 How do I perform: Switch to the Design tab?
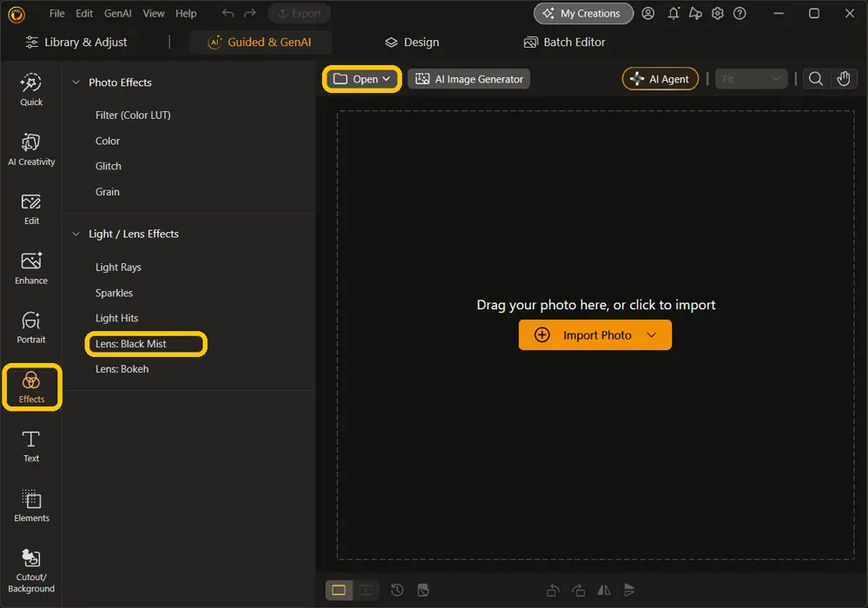(411, 42)
